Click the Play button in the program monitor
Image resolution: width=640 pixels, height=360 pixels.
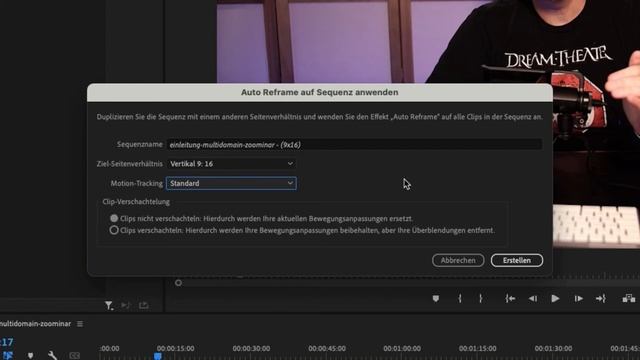(555, 299)
